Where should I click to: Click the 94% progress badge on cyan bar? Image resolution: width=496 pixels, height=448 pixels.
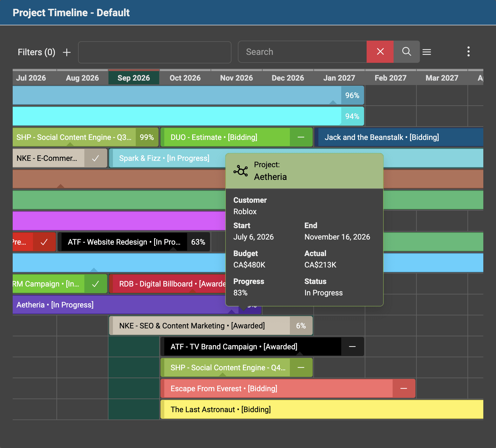pos(352,116)
